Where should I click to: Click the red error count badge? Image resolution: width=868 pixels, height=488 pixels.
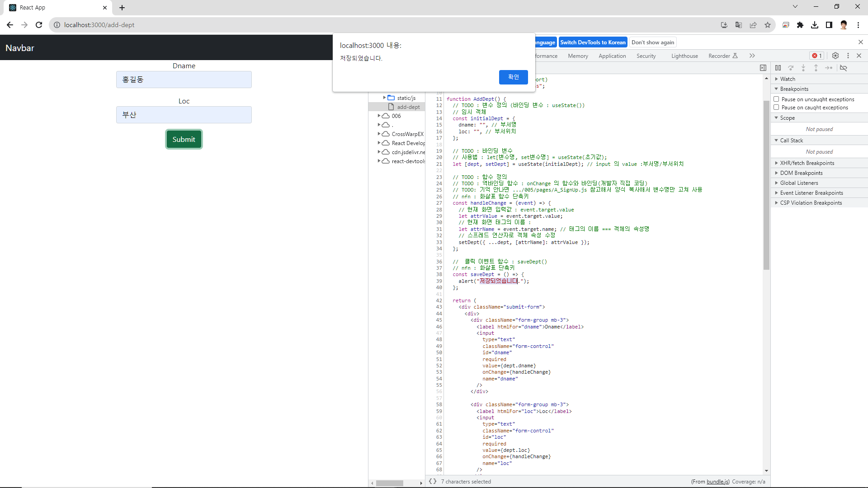coord(817,56)
